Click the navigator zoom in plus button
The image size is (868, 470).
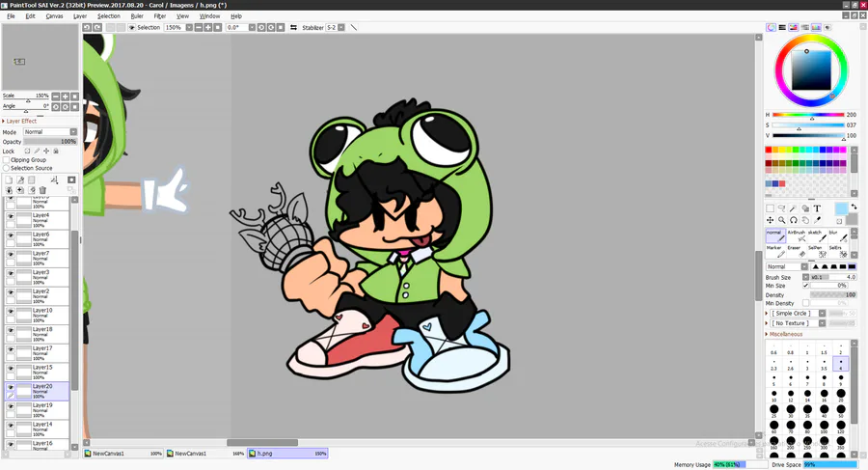tap(66, 97)
